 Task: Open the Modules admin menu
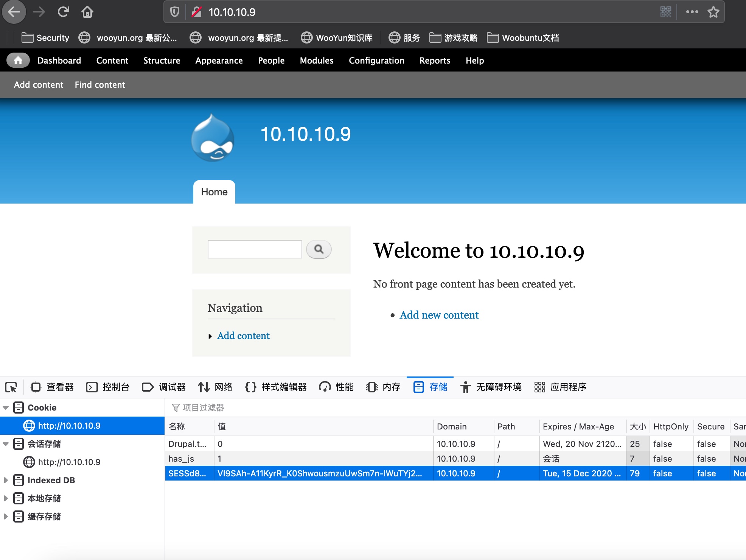coord(316,61)
